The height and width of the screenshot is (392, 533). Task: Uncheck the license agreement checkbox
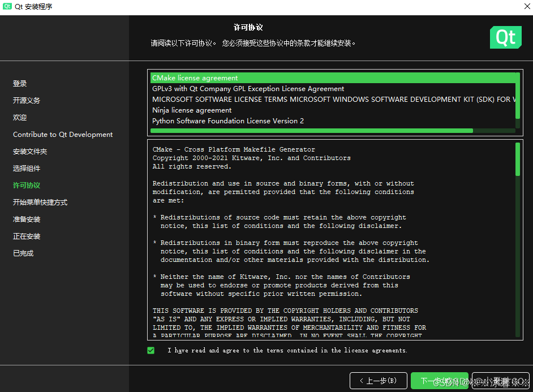pos(151,350)
